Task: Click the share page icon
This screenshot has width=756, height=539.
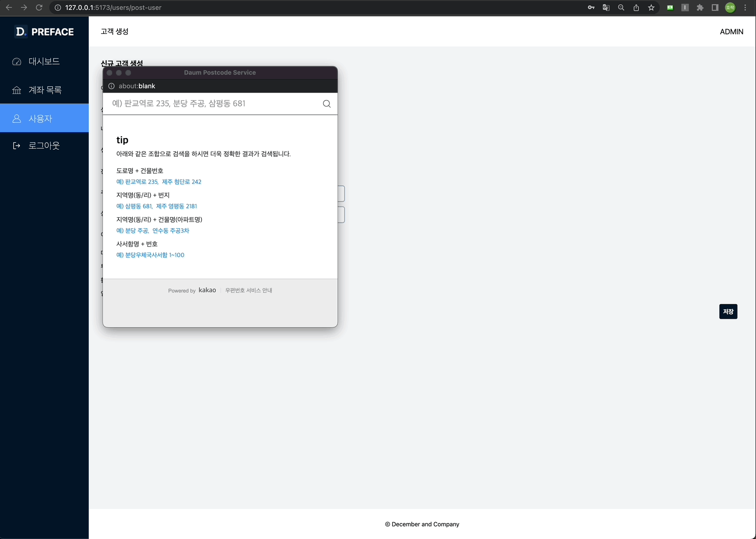Action: [636, 8]
